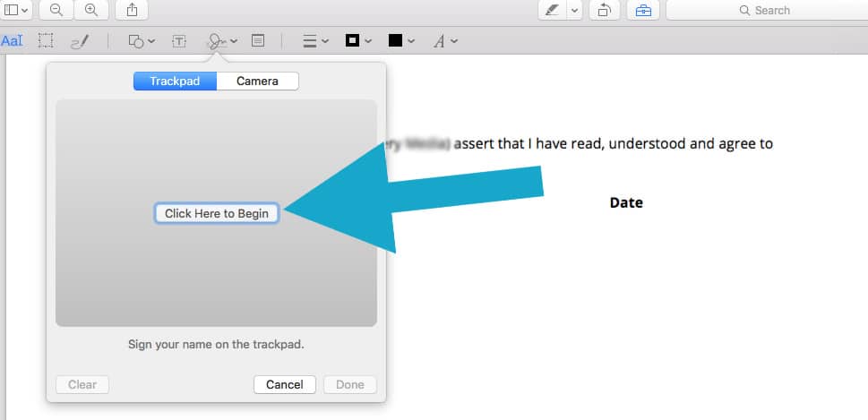Open the Share menu icon
Screen dimensions: 868x420
click(132, 10)
